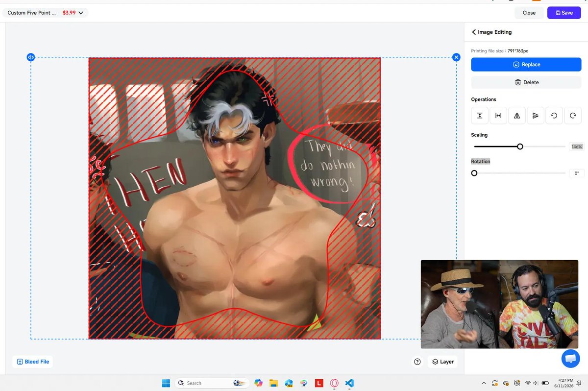
Task: Click the volume speaker tray icon
Action: click(536, 383)
